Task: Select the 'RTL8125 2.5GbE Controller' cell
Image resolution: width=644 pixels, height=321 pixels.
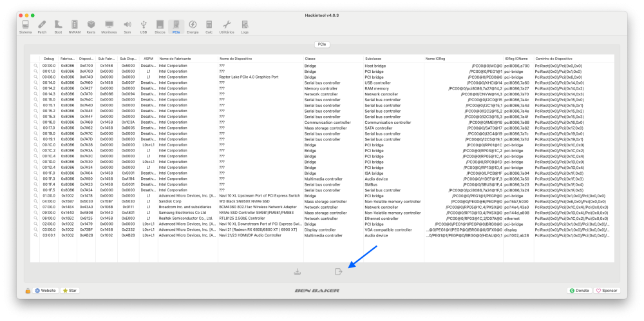Action: pos(242,219)
